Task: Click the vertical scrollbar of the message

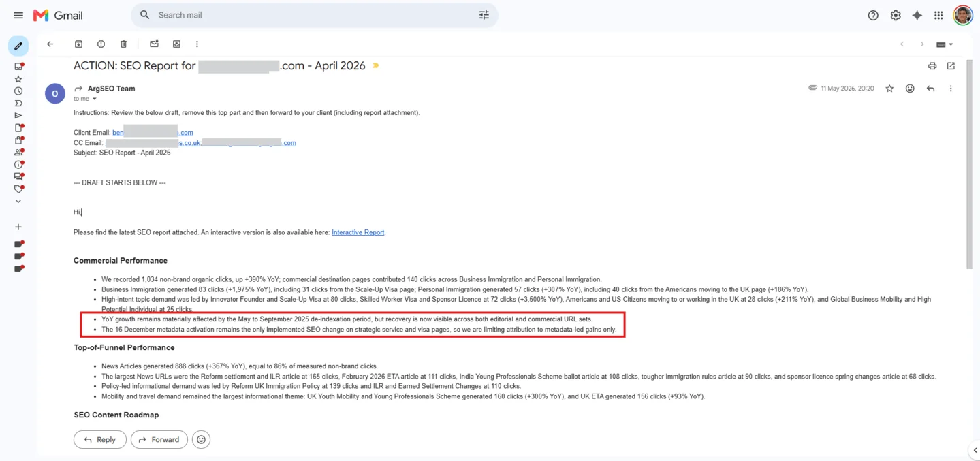Action: tap(970, 163)
